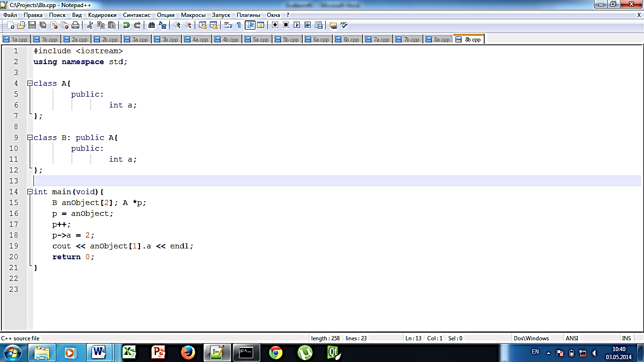Screen dimensions: 644x362
Task: Open the Плагины menu
Action: click(248, 15)
